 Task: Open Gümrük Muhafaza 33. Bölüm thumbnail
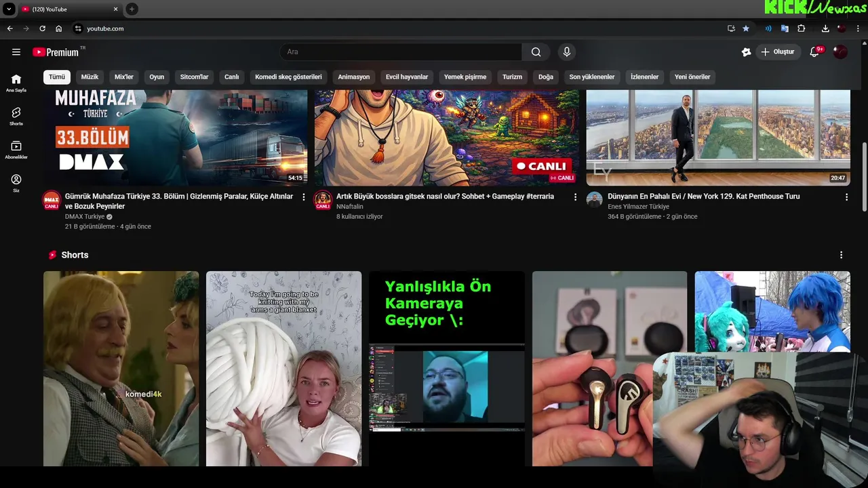click(x=176, y=138)
